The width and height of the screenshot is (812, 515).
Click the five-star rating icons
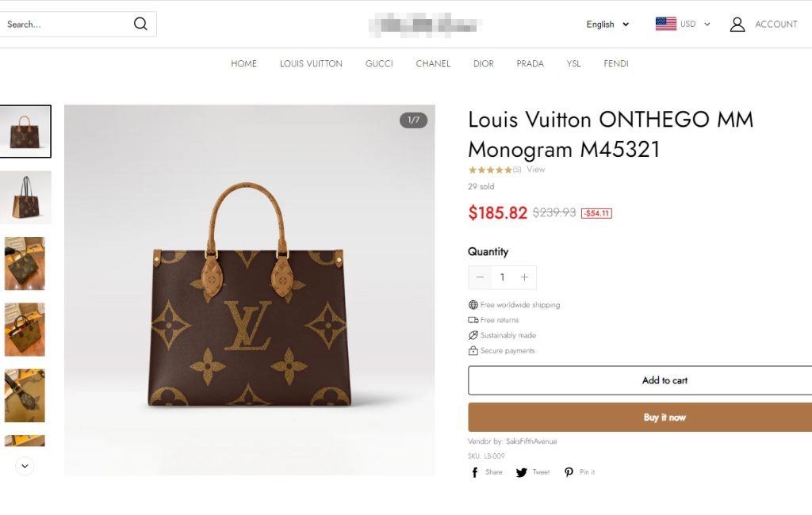pyautogui.click(x=489, y=170)
